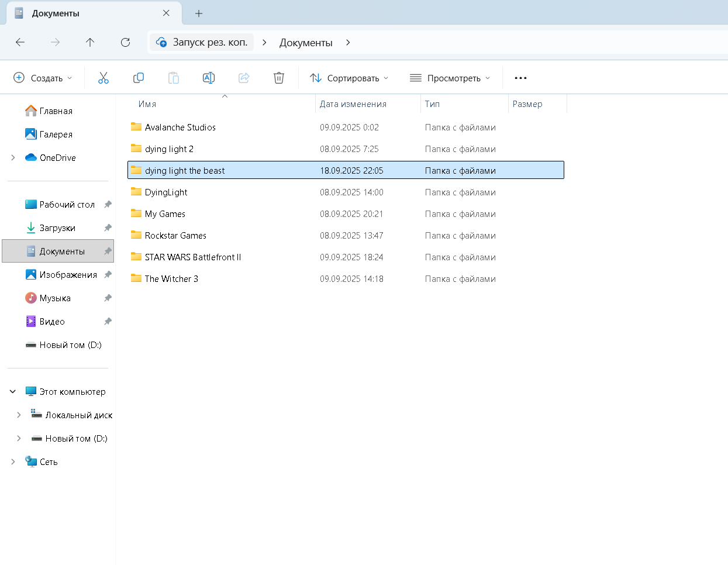
Task: Click the Cut scissors icon
Action: coord(103,78)
